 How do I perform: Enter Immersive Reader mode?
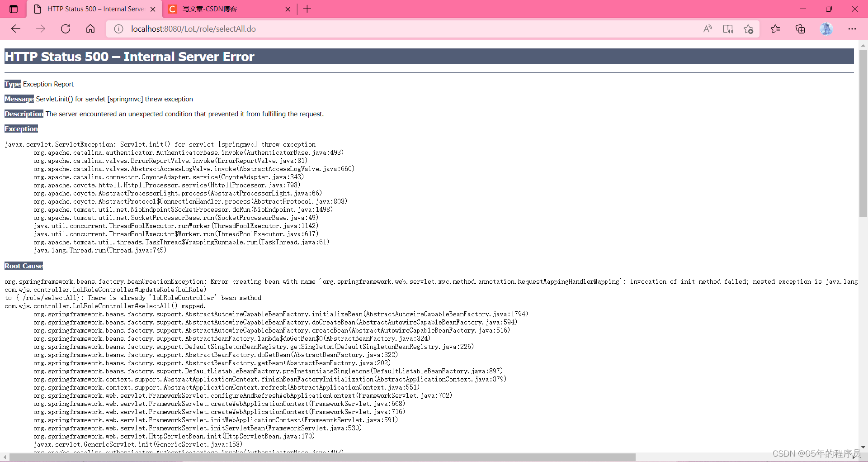point(728,29)
